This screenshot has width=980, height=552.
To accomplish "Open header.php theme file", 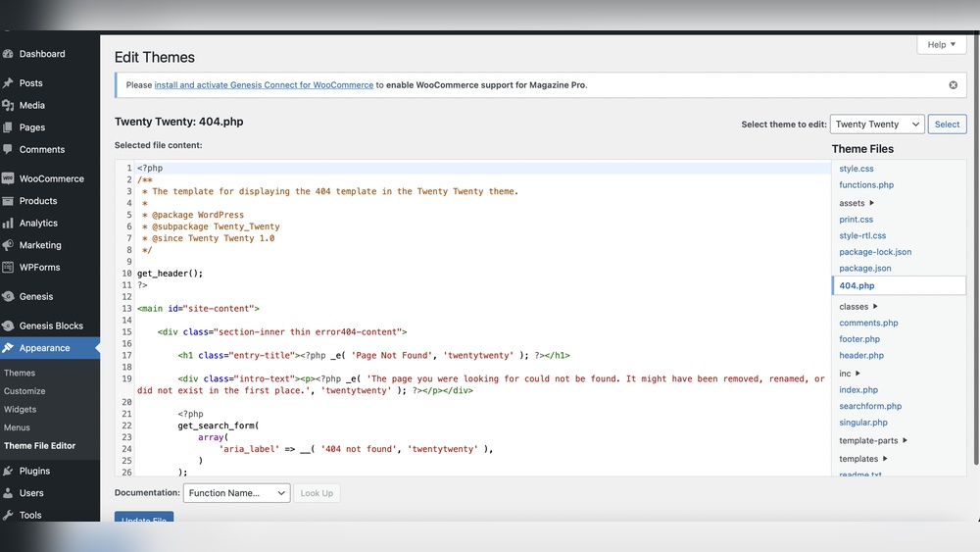I will [x=861, y=355].
